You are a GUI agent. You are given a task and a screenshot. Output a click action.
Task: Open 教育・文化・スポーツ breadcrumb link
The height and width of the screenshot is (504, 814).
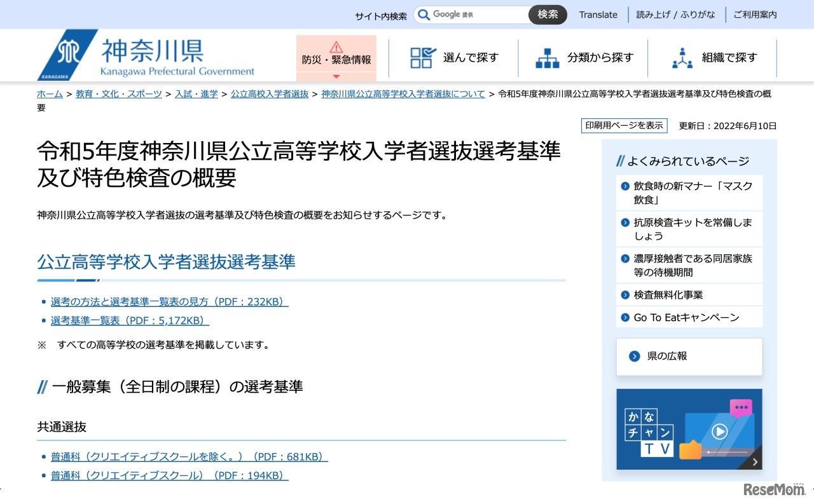pos(119,94)
